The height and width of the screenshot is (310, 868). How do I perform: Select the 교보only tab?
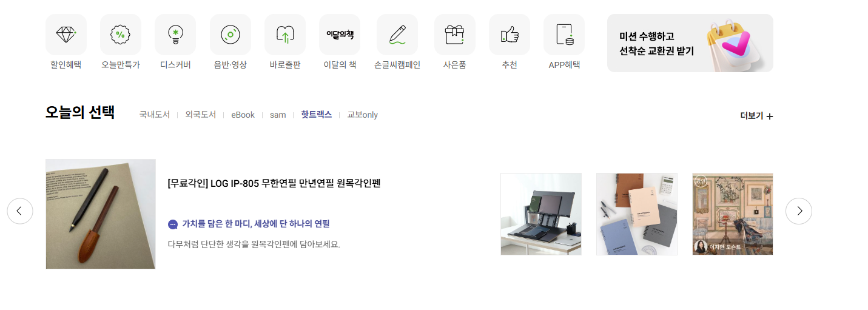click(x=362, y=115)
